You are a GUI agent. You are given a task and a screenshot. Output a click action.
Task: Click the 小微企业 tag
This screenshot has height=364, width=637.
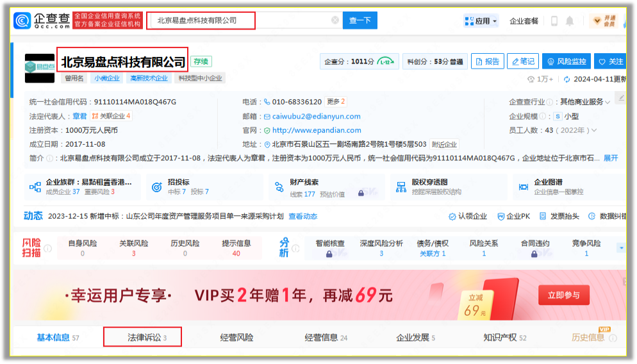click(x=107, y=78)
